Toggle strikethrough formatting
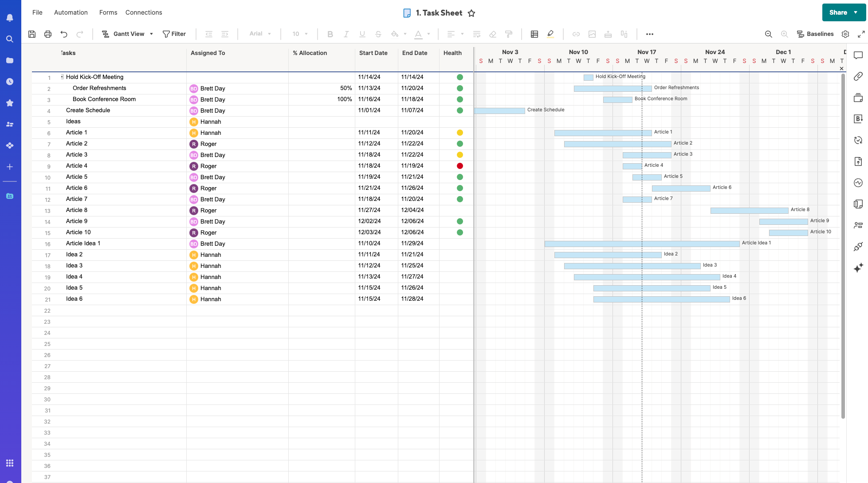 coord(378,34)
